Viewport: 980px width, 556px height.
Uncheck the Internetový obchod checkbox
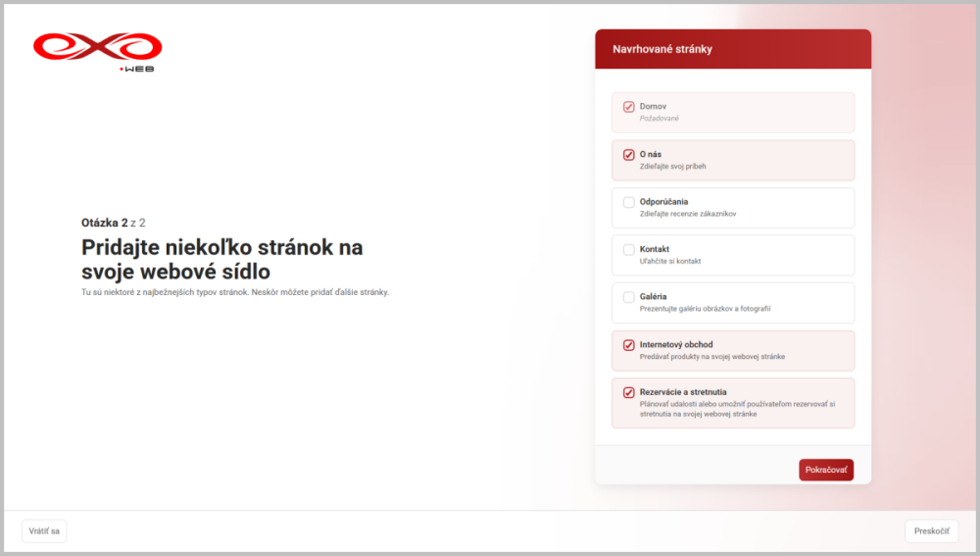pos(629,345)
